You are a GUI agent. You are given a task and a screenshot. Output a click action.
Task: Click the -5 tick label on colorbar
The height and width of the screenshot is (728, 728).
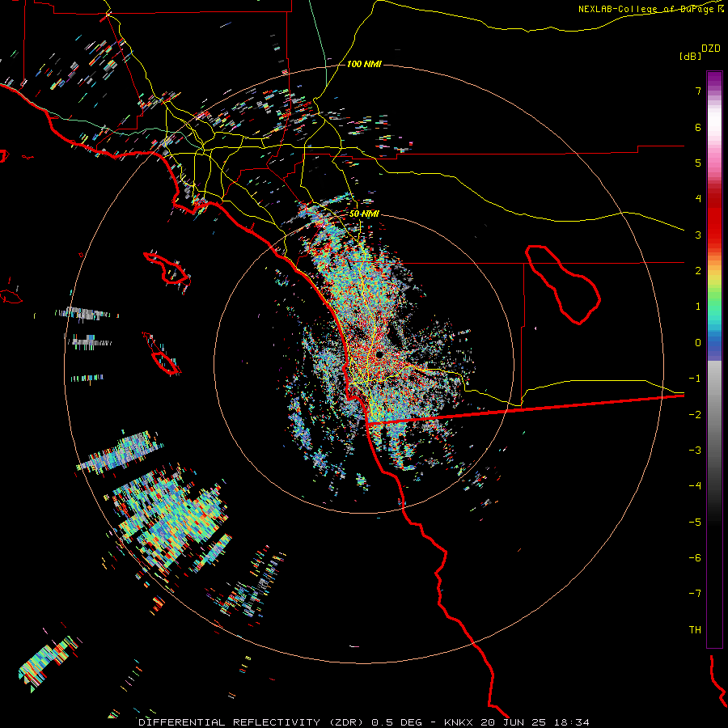click(x=695, y=523)
